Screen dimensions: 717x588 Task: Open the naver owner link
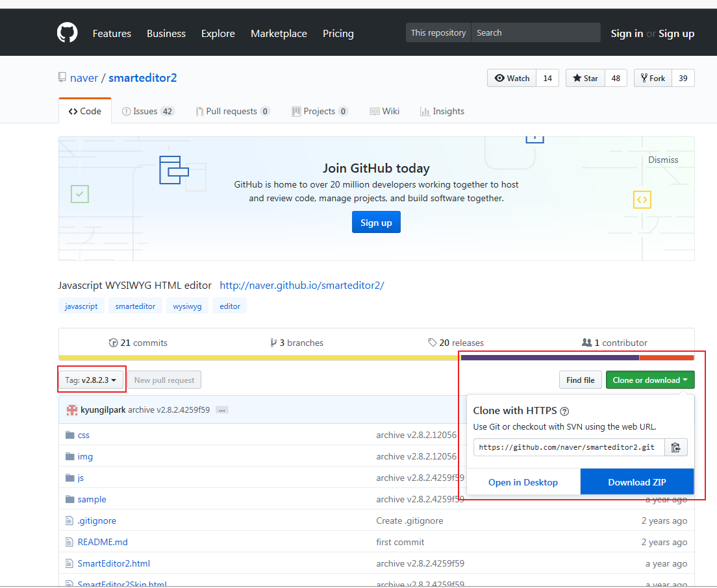coord(84,78)
